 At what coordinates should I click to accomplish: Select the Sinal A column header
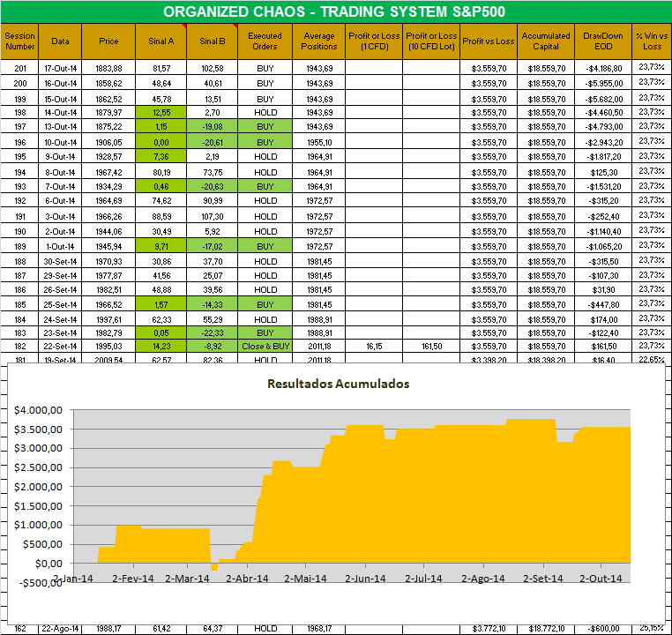[161, 41]
